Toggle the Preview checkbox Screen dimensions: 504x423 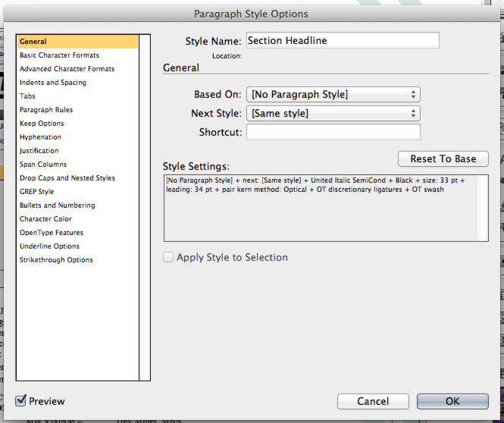coord(20,401)
